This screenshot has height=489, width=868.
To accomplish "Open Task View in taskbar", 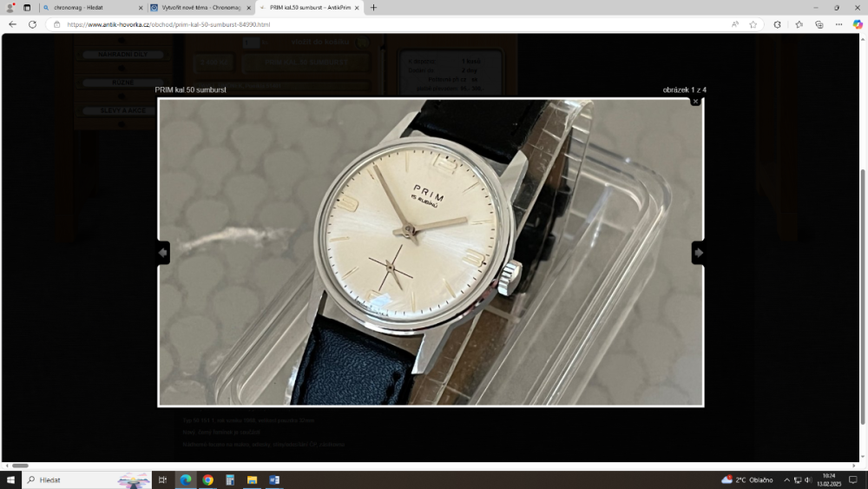I will (163, 479).
